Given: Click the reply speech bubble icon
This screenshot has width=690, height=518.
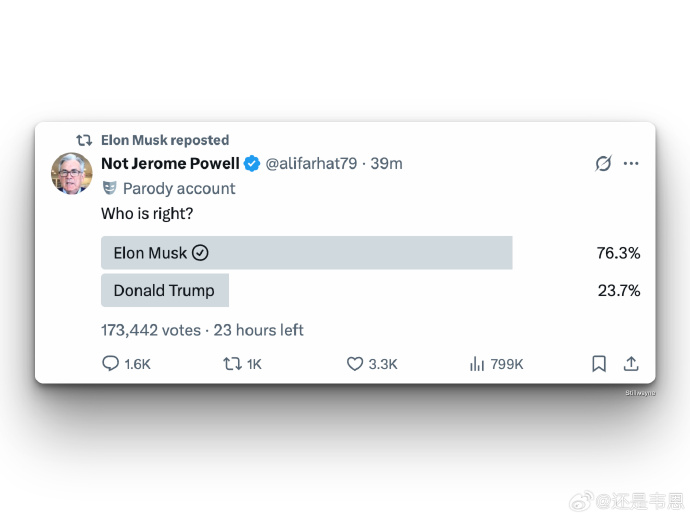Looking at the screenshot, I should tap(111, 364).
